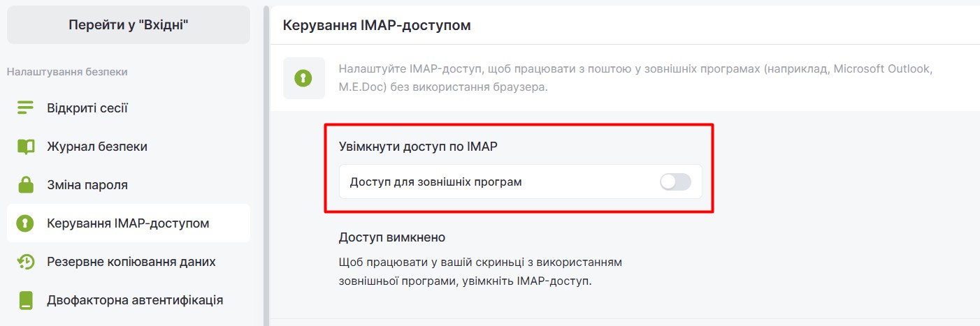Image resolution: width=980 pixels, height=326 pixels.
Task: Click the Зміна пароля padlock icon
Action: point(26,185)
